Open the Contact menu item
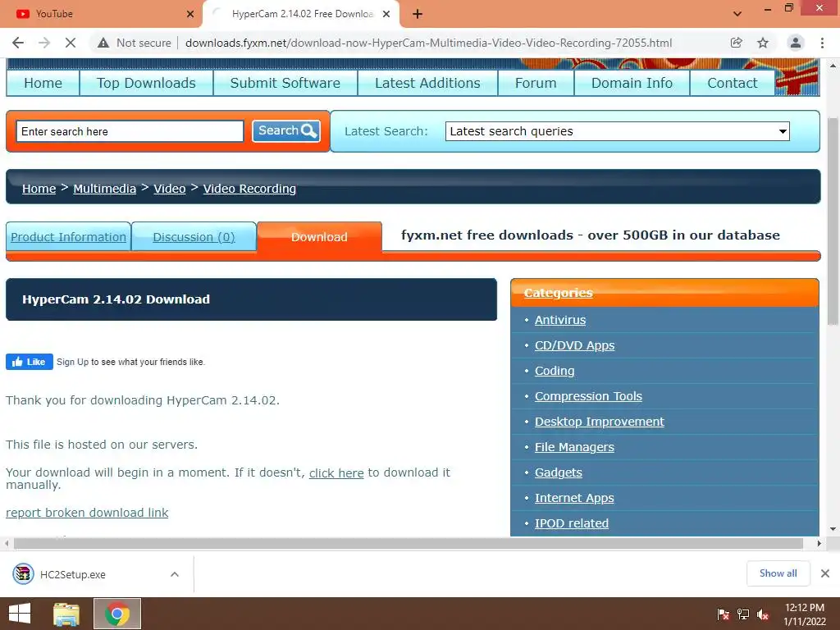 pyautogui.click(x=733, y=83)
